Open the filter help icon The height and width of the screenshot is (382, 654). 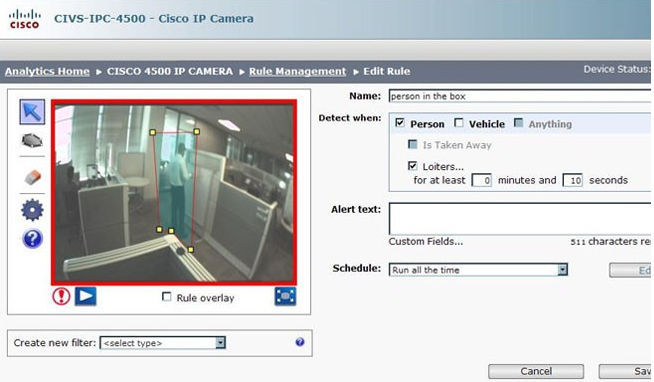point(299,342)
